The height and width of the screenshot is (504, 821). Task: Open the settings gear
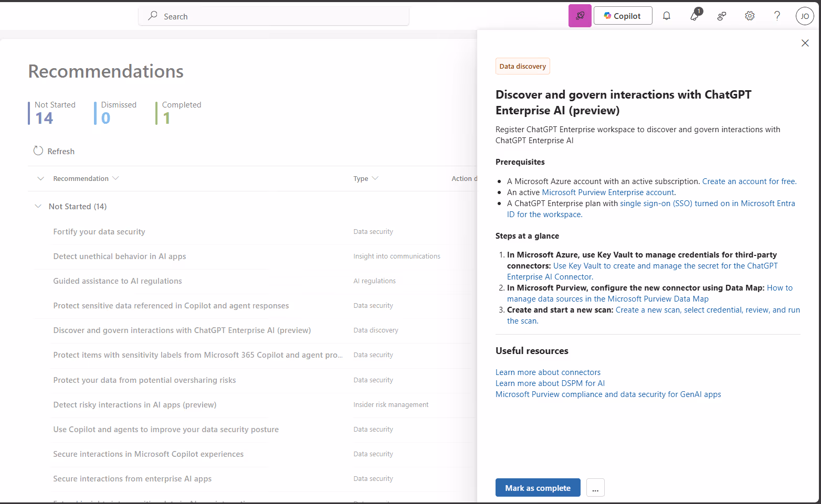(750, 16)
